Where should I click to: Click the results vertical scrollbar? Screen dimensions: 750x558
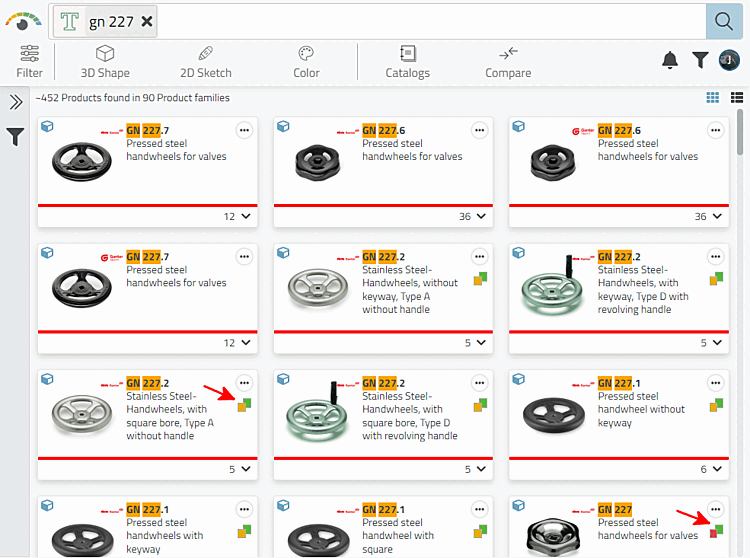click(739, 132)
